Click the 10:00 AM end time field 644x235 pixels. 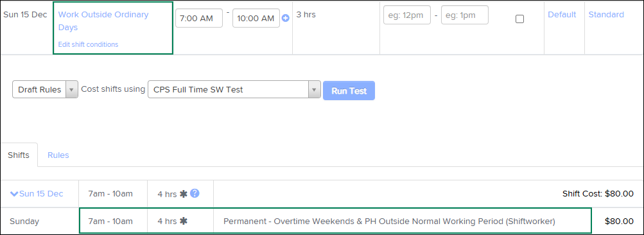[x=256, y=18]
